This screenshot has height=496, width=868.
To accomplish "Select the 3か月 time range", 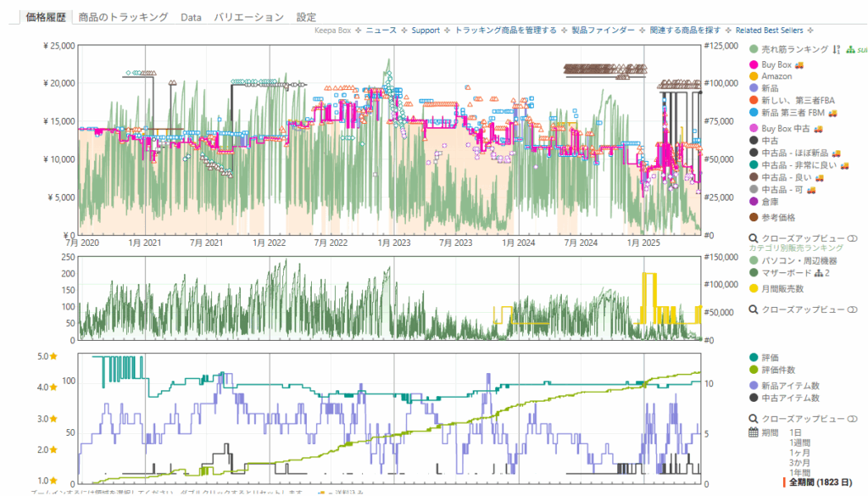I will coord(800,462).
